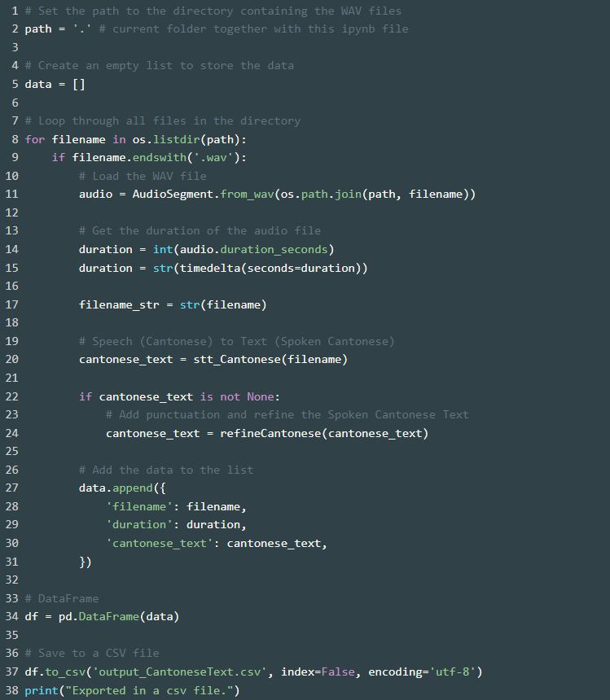Click the string '.wav' on line 9
Screen dimensions: 610x700
click(x=213, y=158)
